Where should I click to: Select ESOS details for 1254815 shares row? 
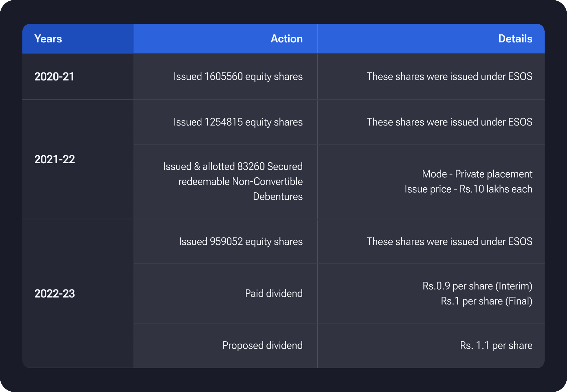pyautogui.click(x=449, y=122)
